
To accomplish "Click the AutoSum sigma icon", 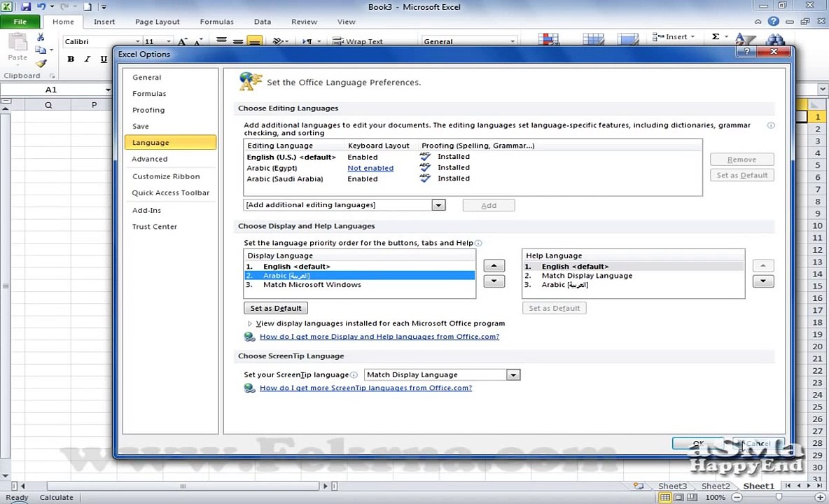I will click(716, 36).
